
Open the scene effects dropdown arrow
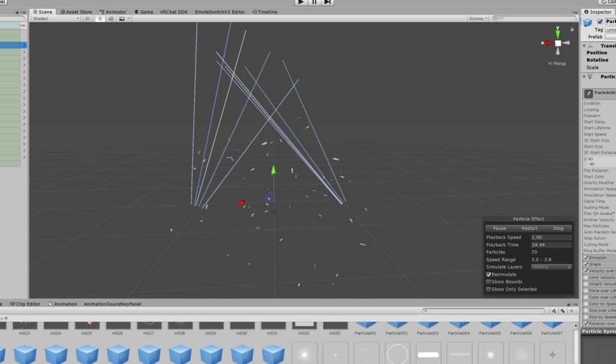click(x=129, y=19)
